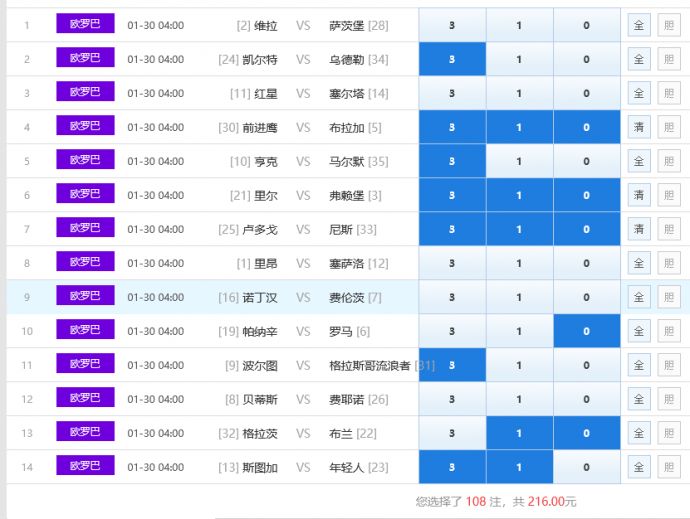Screen dimensions: 690x519
Task: Toggle result 0 for 前进鹰 vs 布拉加
Action: pyautogui.click(x=586, y=127)
